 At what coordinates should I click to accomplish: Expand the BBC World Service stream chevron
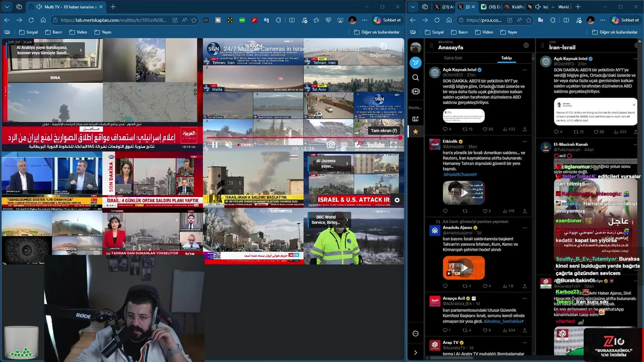tap(347, 220)
